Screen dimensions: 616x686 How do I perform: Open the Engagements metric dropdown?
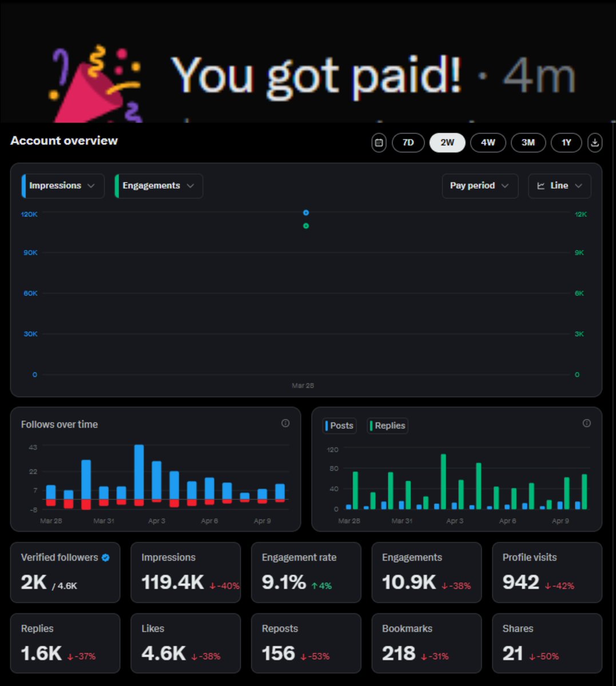pos(158,186)
